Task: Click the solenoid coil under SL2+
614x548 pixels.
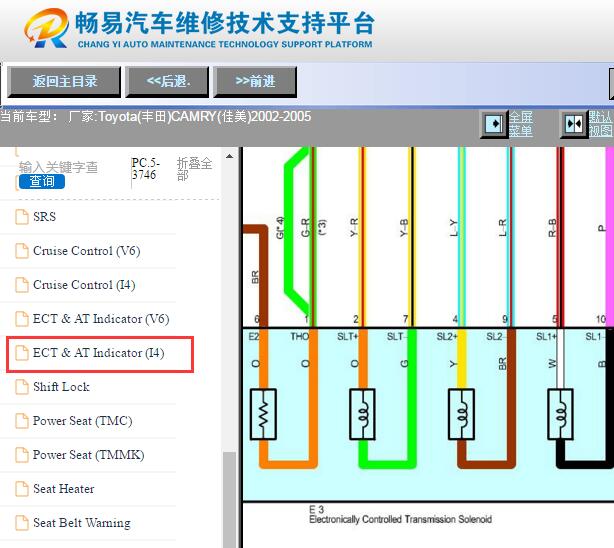Action: pyautogui.click(x=462, y=414)
